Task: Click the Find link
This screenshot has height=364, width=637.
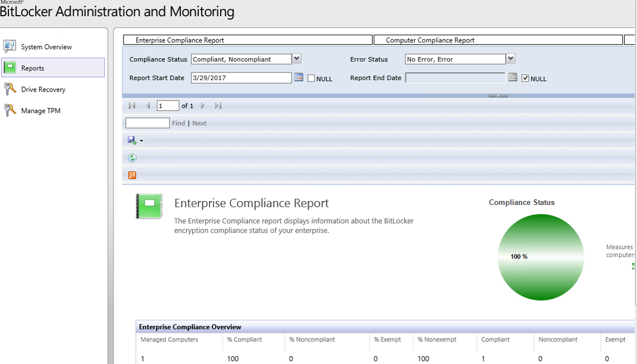Action: (178, 123)
